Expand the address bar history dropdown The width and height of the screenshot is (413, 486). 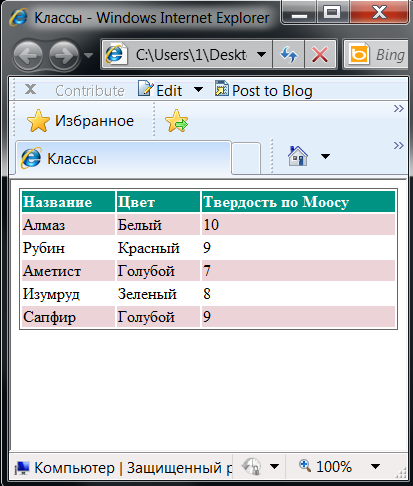click(262, 54)
